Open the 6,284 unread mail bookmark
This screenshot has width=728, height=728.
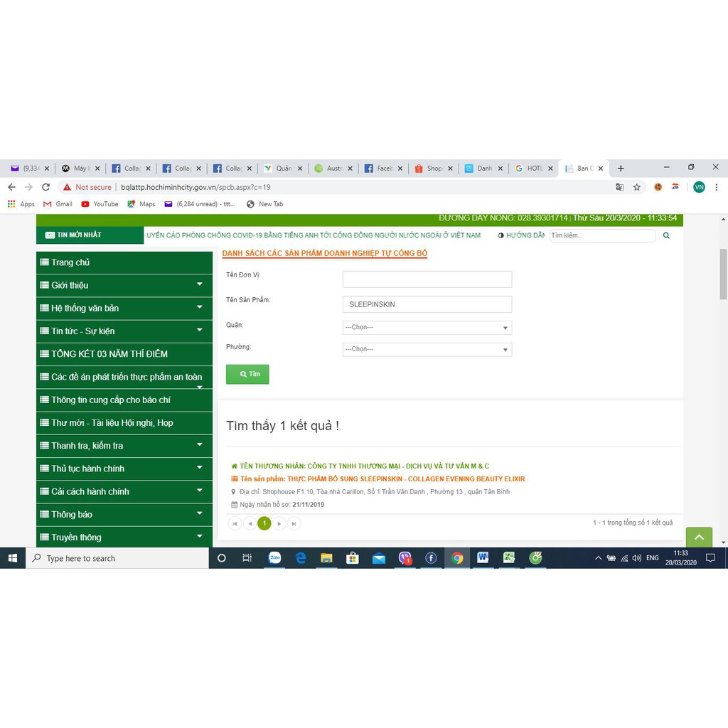tap(200, 204)
